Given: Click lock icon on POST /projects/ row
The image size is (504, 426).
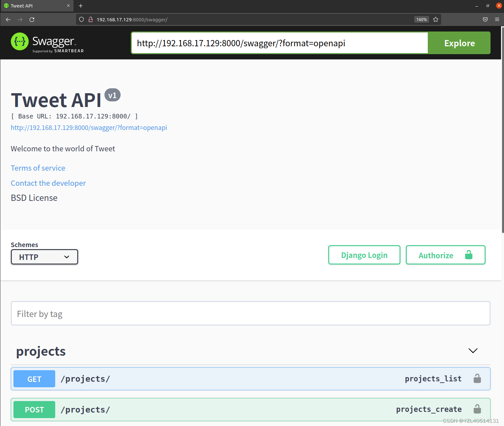Looking at the screenshot, I should (477, 409).
